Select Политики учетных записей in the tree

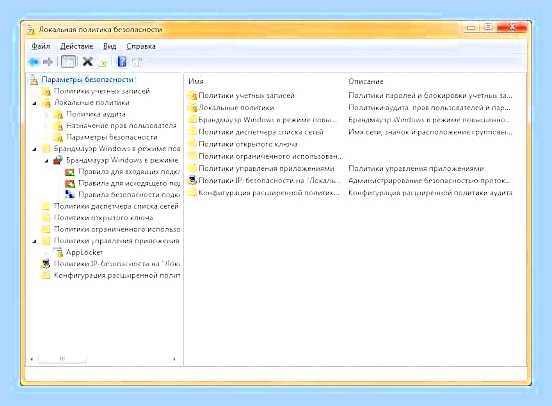(x=102, y=91)
